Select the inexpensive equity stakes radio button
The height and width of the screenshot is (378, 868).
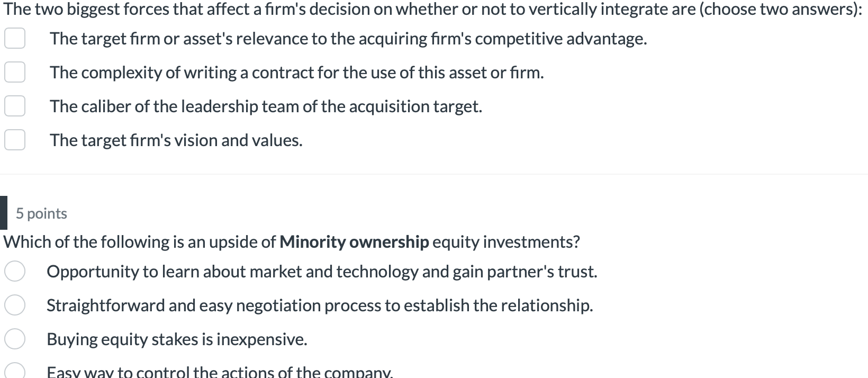(x=15, y=339)
